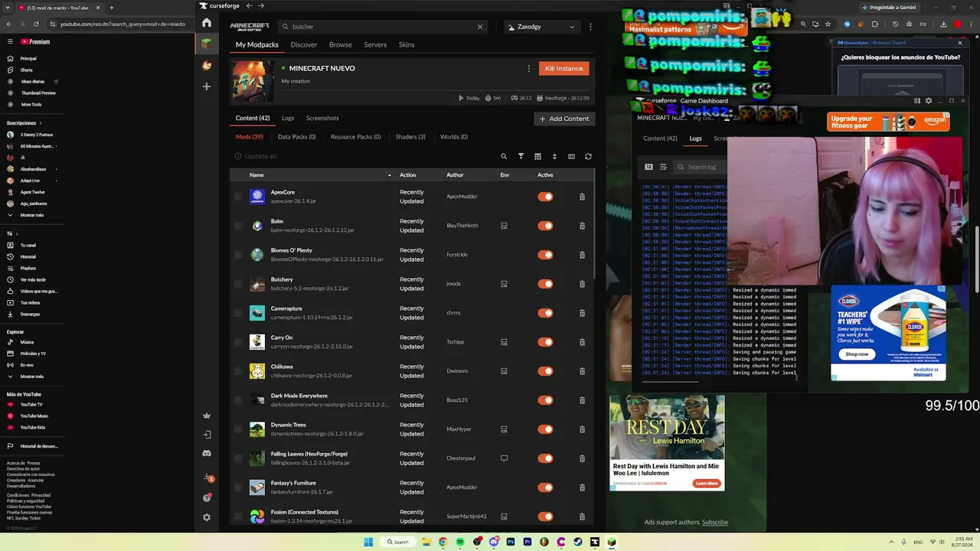Go back with the CurseForge back arrow
The width and height of the screenshot is (980, 551).
pyautogui.click(x=249, y=6)
